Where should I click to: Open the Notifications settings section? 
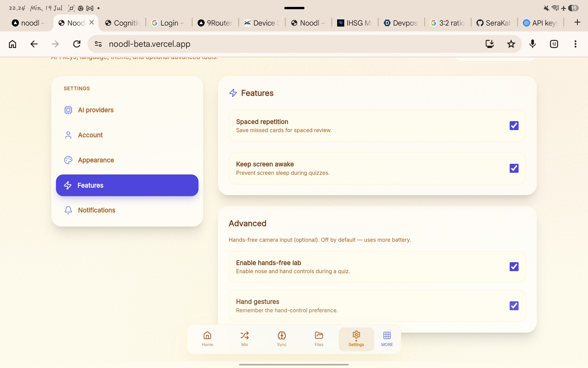click(127, 210)
